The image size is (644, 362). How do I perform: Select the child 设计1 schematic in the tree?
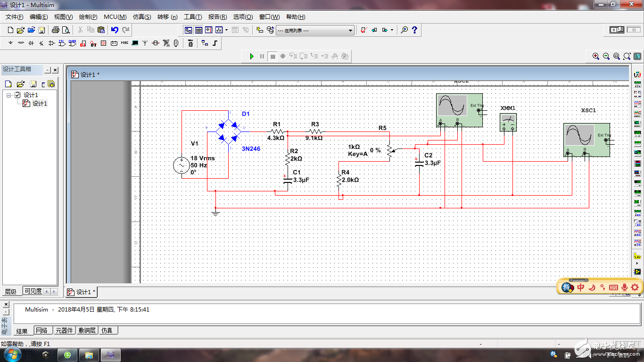tap(40, 104)
